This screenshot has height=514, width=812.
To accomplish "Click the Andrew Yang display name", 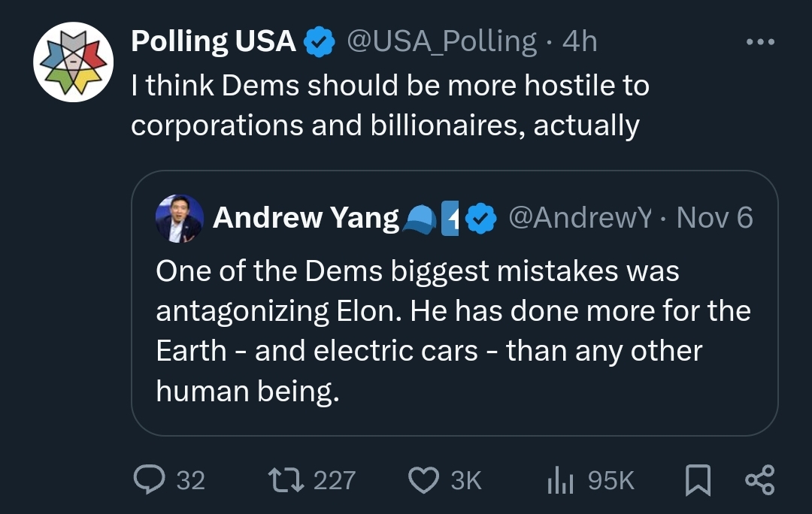I will [306, 218].
